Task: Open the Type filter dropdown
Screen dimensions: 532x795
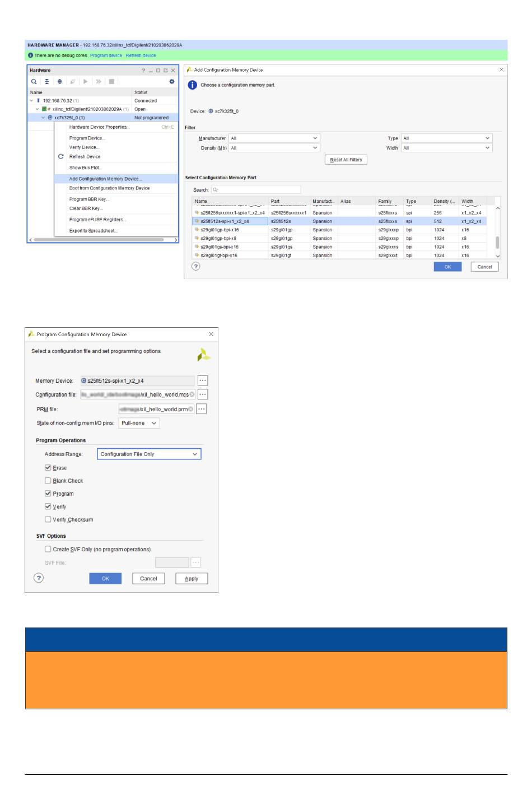Action: coord(447,138)
